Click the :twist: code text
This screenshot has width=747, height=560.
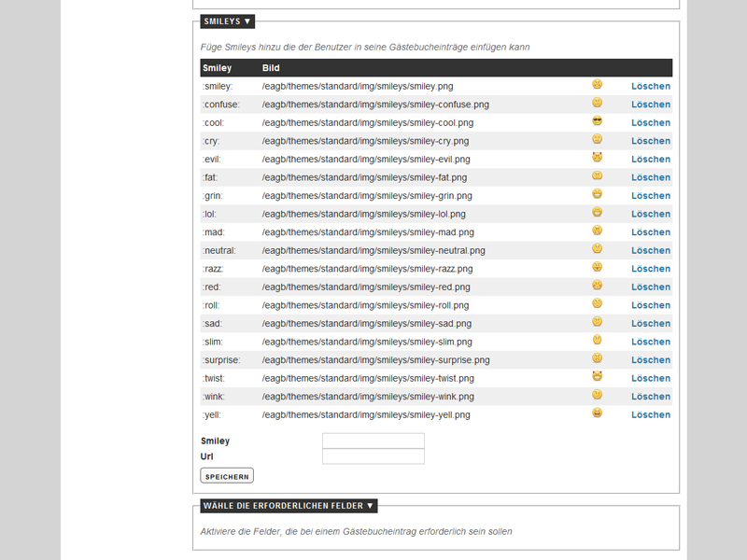[213, 378]
